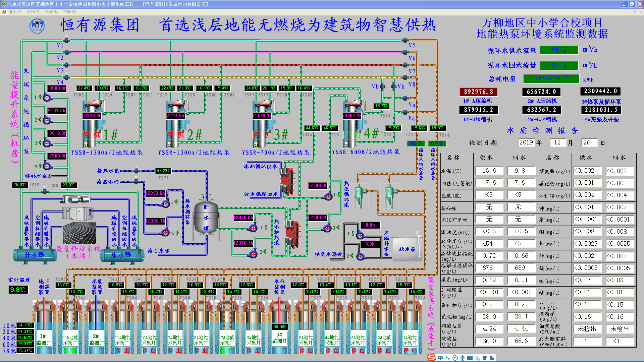
Task: Click the company logo beside 恒有源集团
Action: (37, 26)
